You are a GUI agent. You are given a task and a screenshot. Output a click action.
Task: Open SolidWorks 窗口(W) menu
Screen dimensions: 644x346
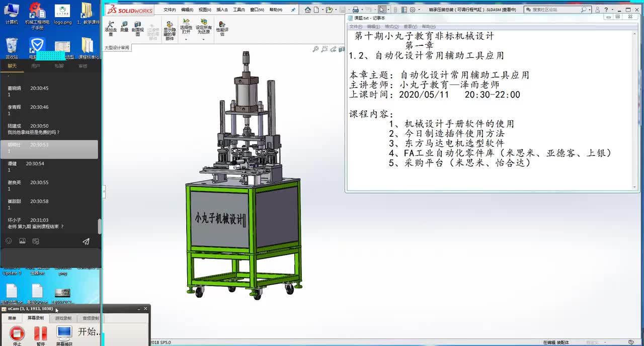[257, 10]
